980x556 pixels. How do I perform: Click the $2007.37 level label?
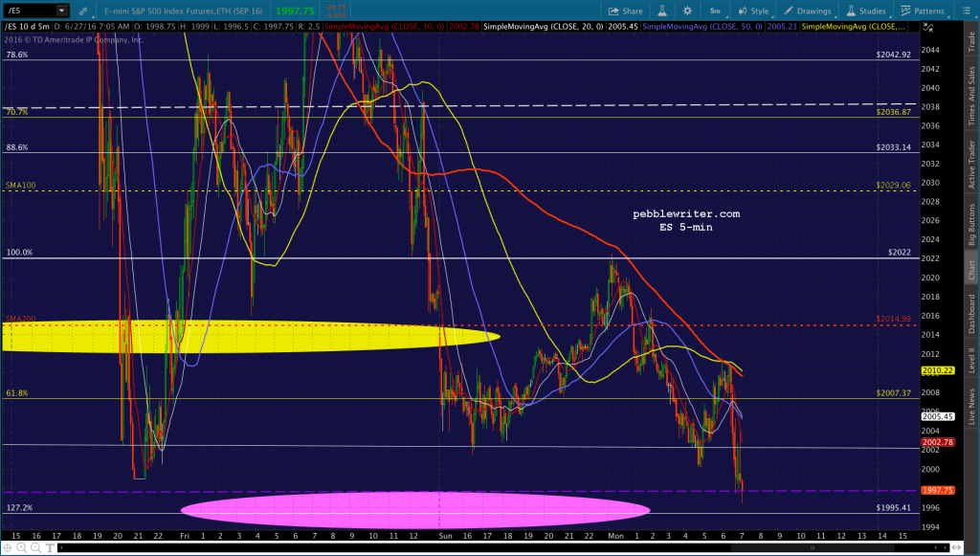coord(893,393)
